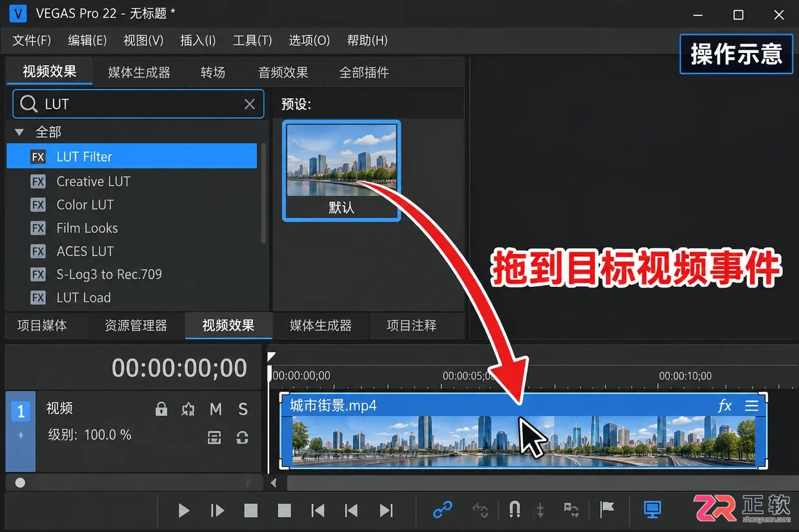
Task: Open the 插入(I) menu
Action: (198, 40)
